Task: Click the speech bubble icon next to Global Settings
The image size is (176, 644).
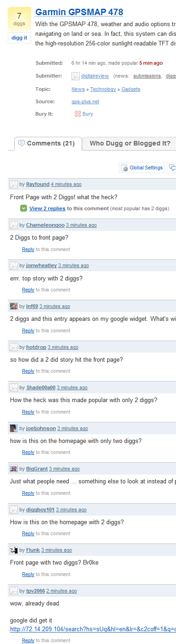Action: (172, 168)
